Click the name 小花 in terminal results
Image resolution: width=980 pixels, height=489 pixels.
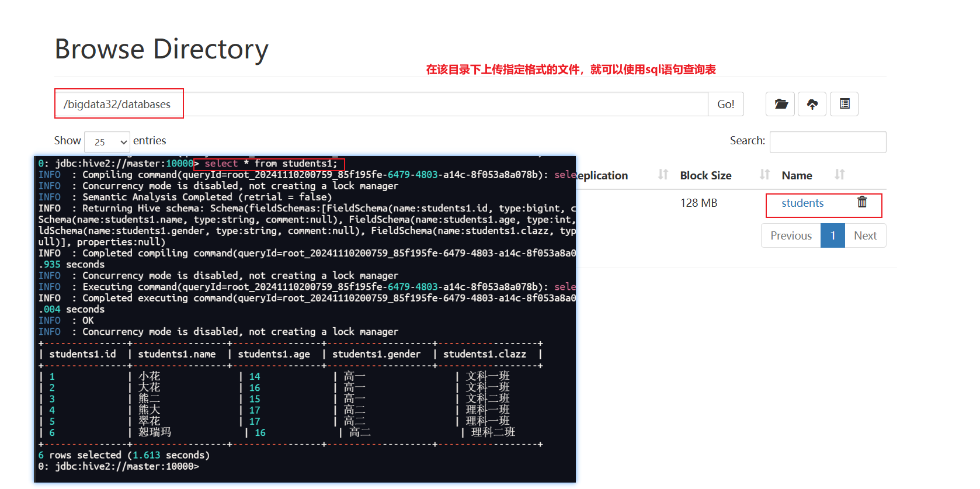pyautogui.click(x=149, y=376)
